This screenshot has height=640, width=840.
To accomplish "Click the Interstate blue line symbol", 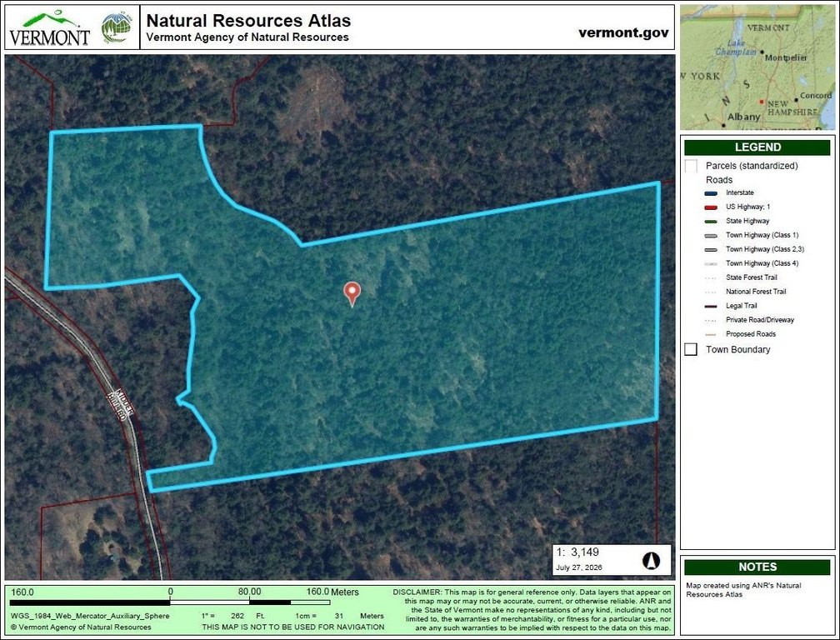I will 711,193.
